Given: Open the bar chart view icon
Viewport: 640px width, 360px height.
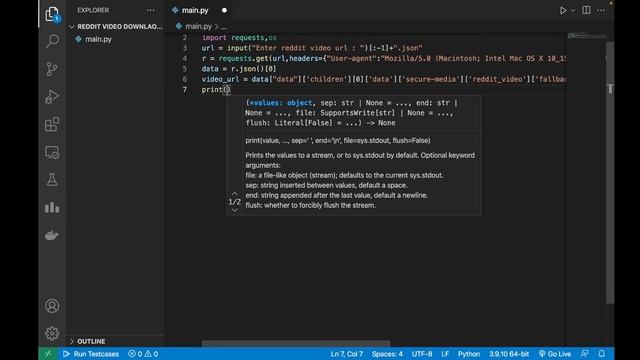Looking at the screenshot, I should click(52, 207).
